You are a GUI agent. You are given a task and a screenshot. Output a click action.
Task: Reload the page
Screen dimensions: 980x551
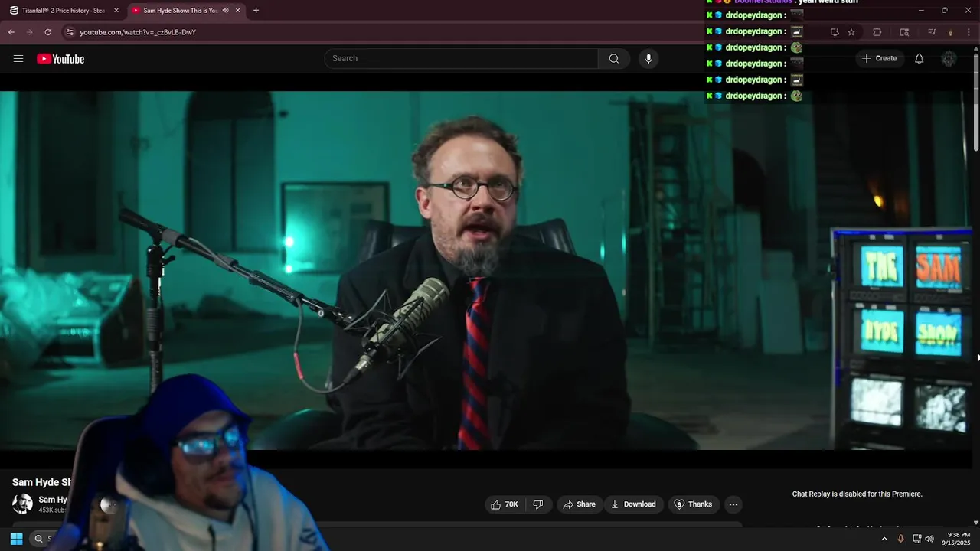click(47, 32)
